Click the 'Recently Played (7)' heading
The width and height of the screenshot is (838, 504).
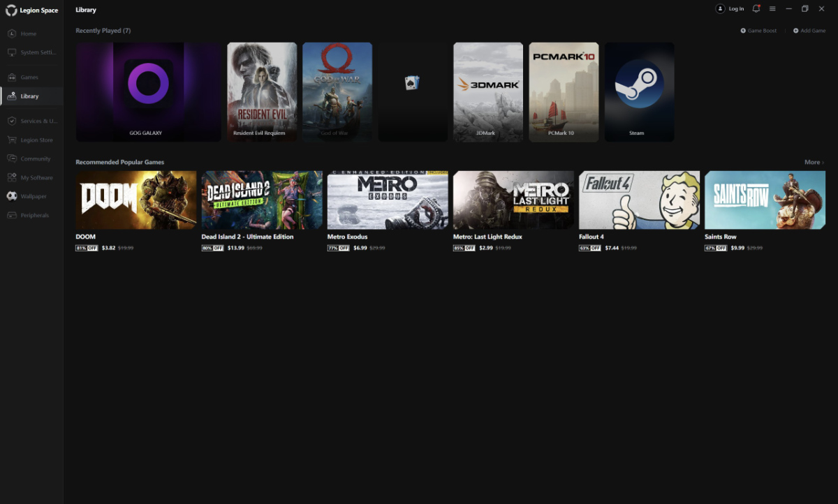point(103,31)
